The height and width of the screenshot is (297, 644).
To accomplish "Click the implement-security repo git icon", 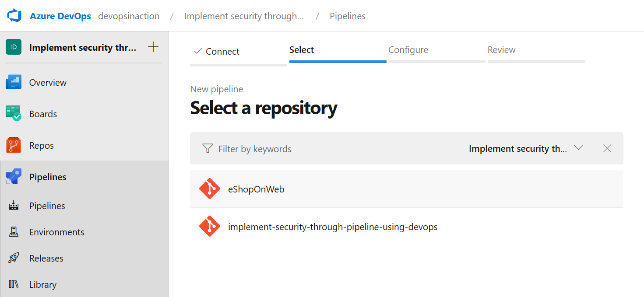I will 210,226.
